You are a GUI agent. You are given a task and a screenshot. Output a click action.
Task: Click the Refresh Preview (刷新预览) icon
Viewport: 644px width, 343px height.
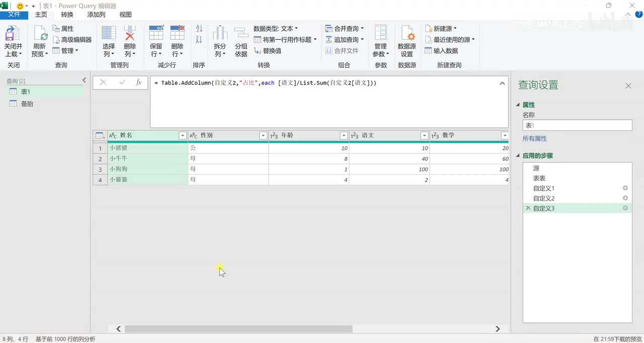pyautogui.click(x=40, y=33)
